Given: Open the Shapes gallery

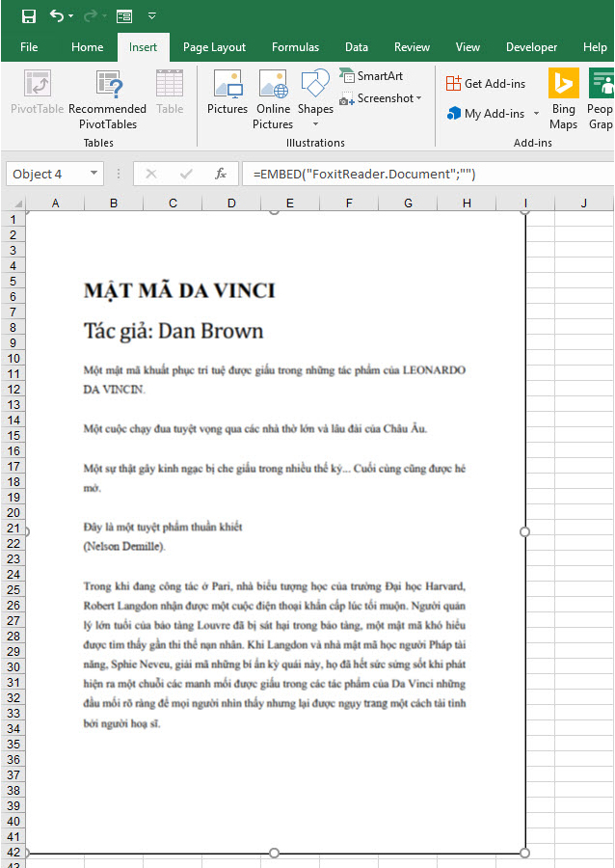Looking at the screenshot, I should click(315, 98).
